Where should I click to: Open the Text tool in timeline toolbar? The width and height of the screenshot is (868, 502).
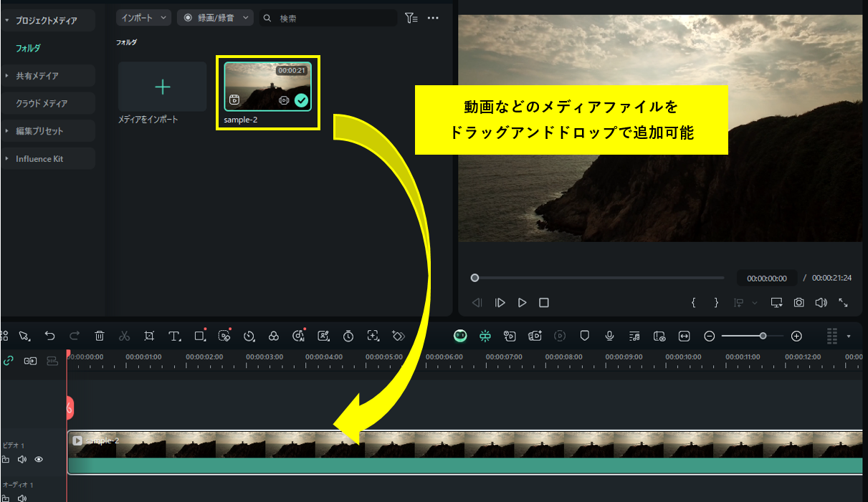174,336
